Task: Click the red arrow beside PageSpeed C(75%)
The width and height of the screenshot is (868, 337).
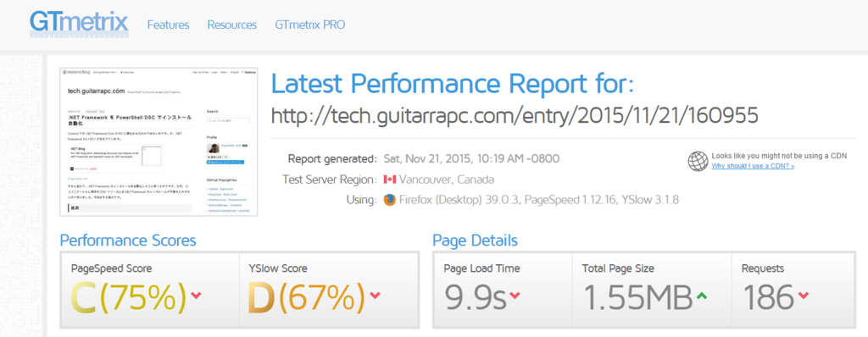Action: click(x=196, y=296)
